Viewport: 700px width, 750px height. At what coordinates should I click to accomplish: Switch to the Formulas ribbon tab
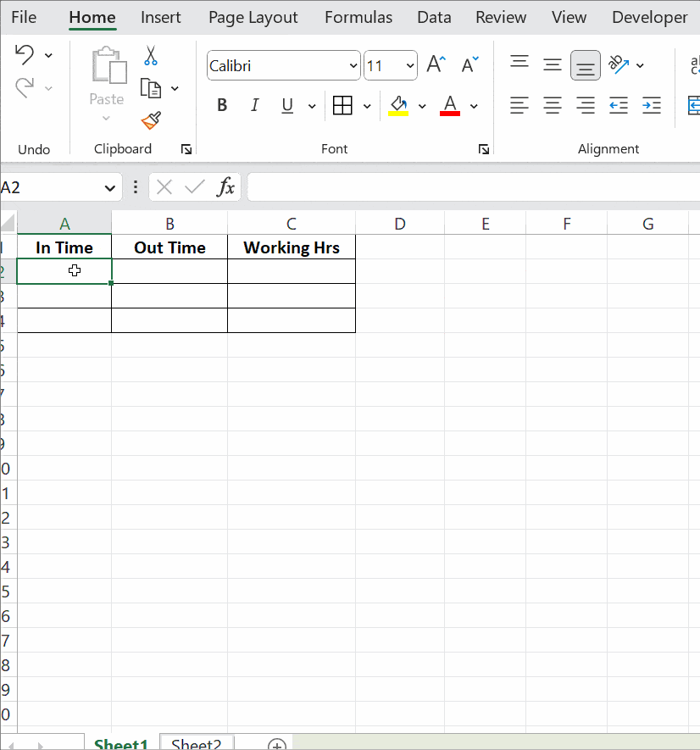click(358, 17)
